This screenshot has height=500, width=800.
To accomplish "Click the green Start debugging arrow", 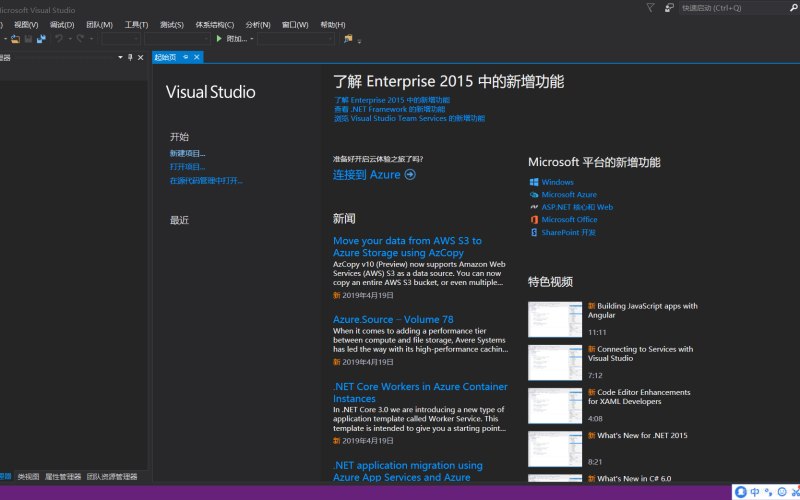I will [x=219, y=39].
